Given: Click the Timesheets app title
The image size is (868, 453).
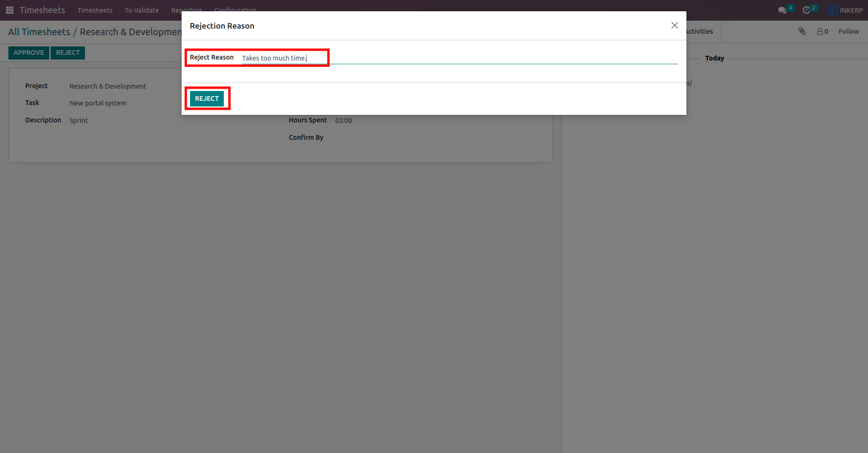Looking at the screenshot, I should 42,10.
